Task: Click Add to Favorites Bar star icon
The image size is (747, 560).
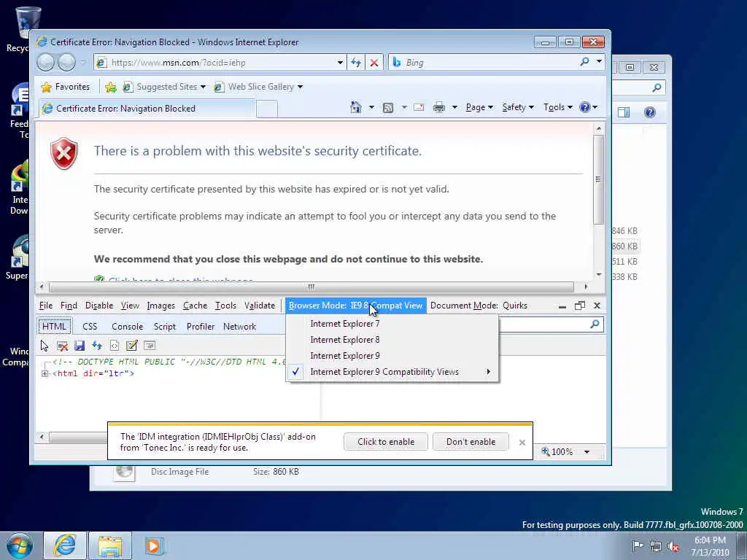Action: [111, 87]
